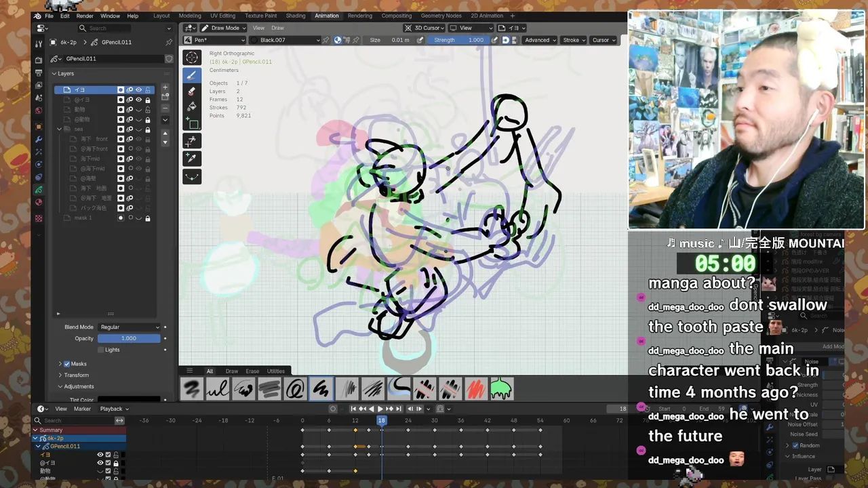Adjust the layer Opacity slider

(x=129, y=338)
